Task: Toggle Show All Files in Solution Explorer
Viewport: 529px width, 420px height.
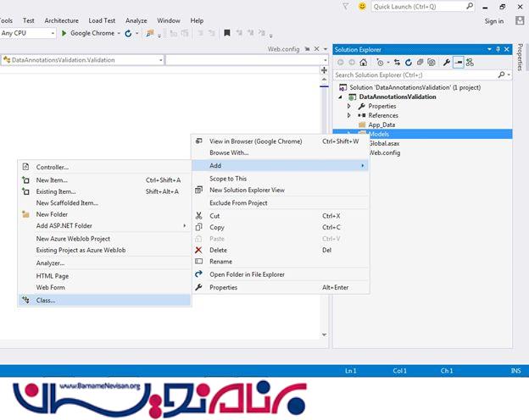Action: [x=433, y=63]
